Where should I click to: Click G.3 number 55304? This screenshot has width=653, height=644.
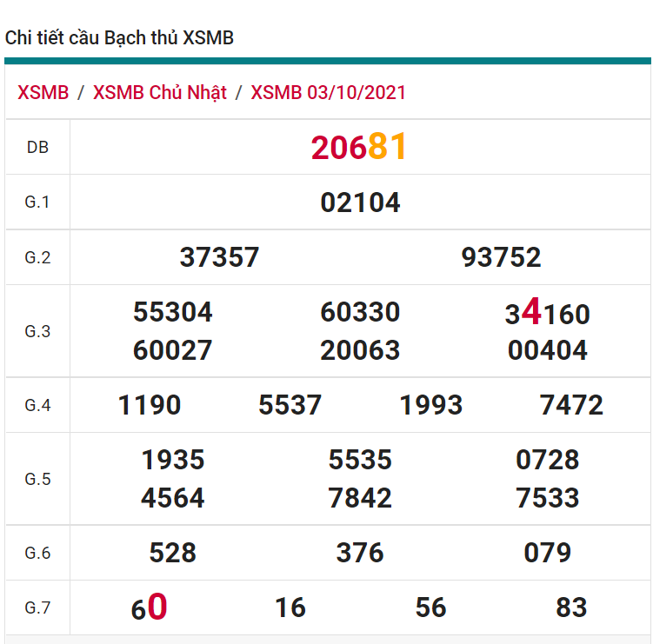coord(172,312)
